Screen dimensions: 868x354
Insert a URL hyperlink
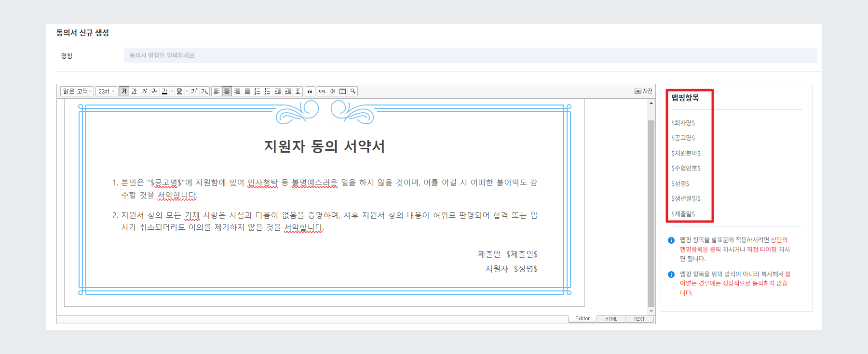(322, 91)
